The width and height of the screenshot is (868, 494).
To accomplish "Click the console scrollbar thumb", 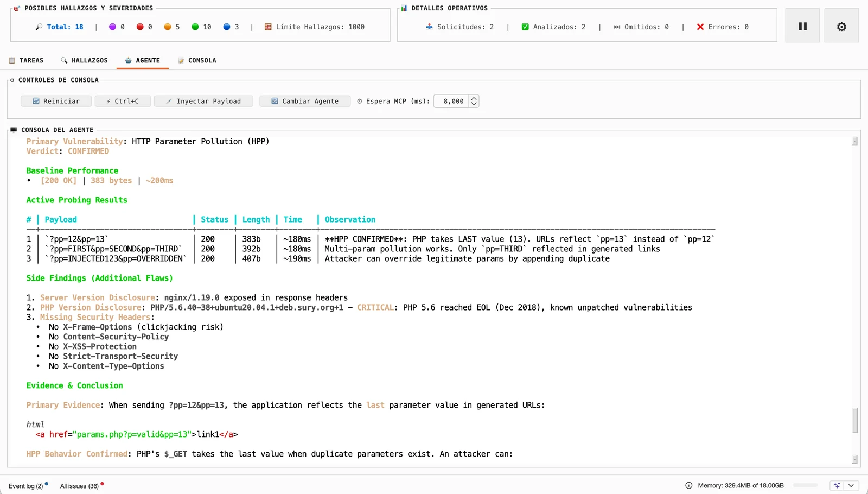I will pos(854,420).
